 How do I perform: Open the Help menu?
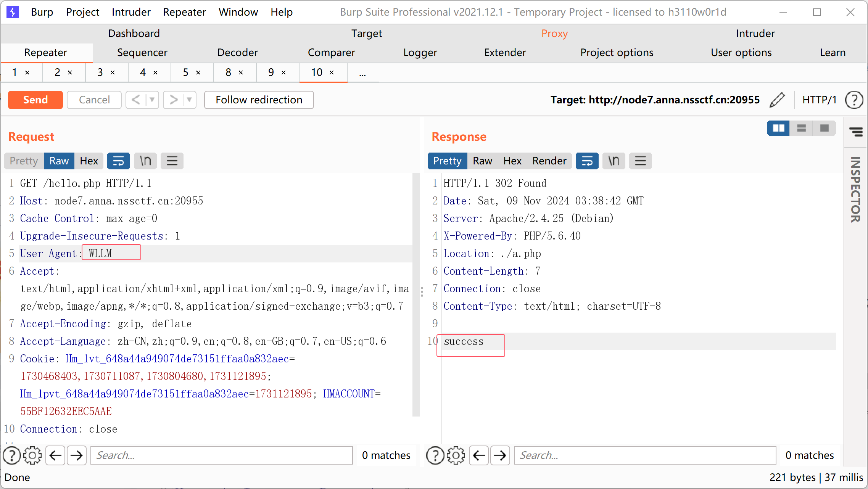[282, 12]
